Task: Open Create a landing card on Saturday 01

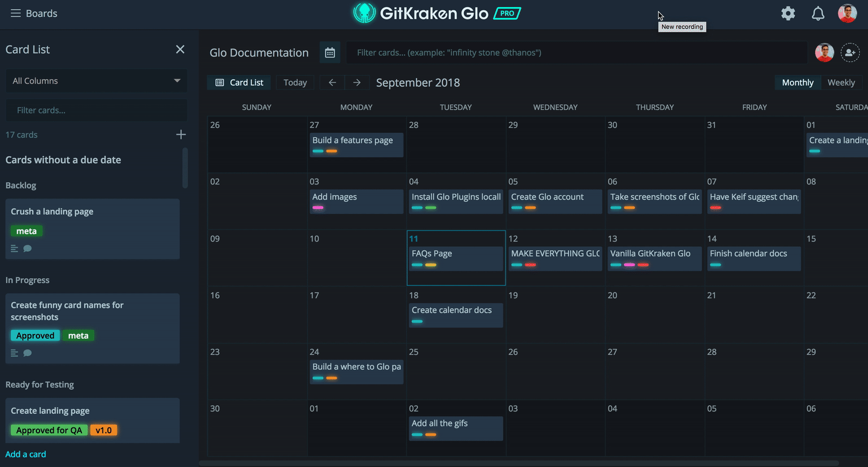Action: point(837,145)
